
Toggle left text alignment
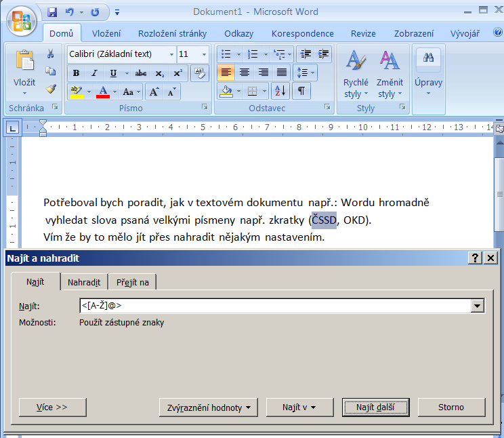click(x=226, y=73)
